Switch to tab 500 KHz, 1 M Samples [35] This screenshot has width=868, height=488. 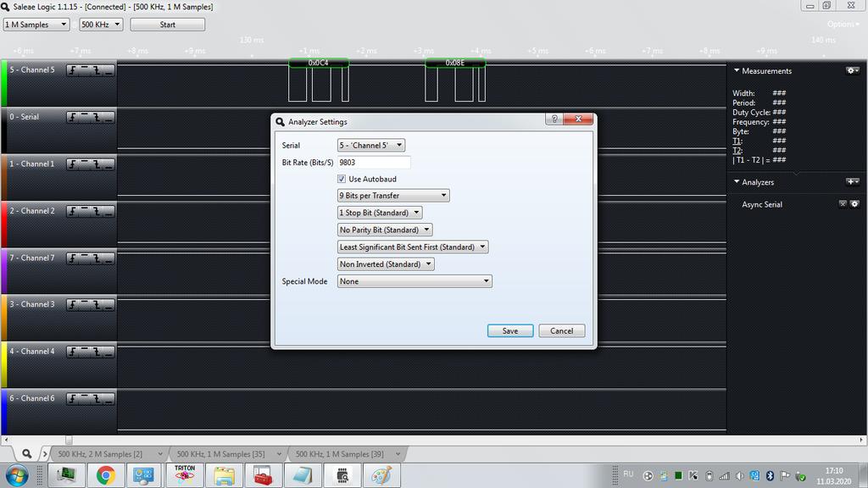pyautogui.click(x=220, y=454)
